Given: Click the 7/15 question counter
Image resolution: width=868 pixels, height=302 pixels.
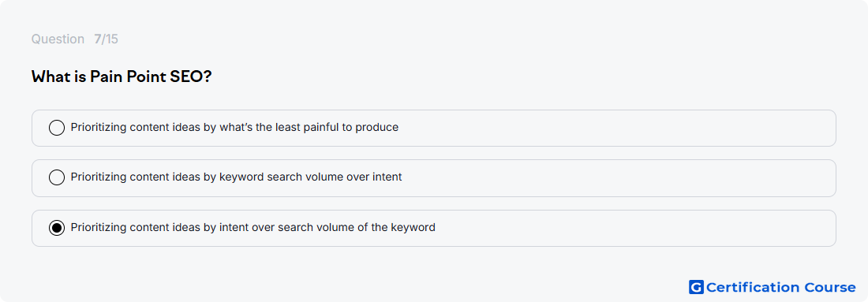Looking at the screenshot, I should 106,39.
